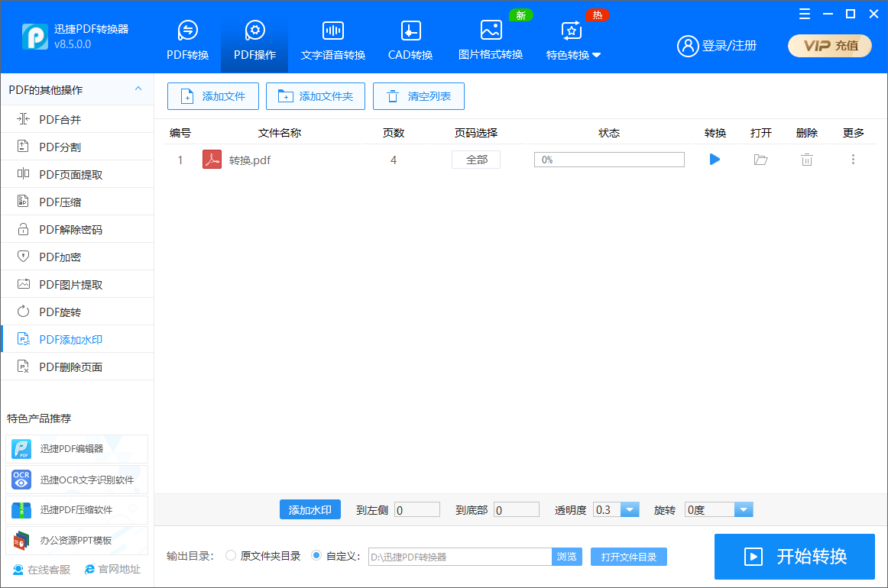Image resolution: width=888 pixels, height=588 pixels.
Task: Click the 官网地址 link
Action: pyautogui.click(x=112, y=570)
